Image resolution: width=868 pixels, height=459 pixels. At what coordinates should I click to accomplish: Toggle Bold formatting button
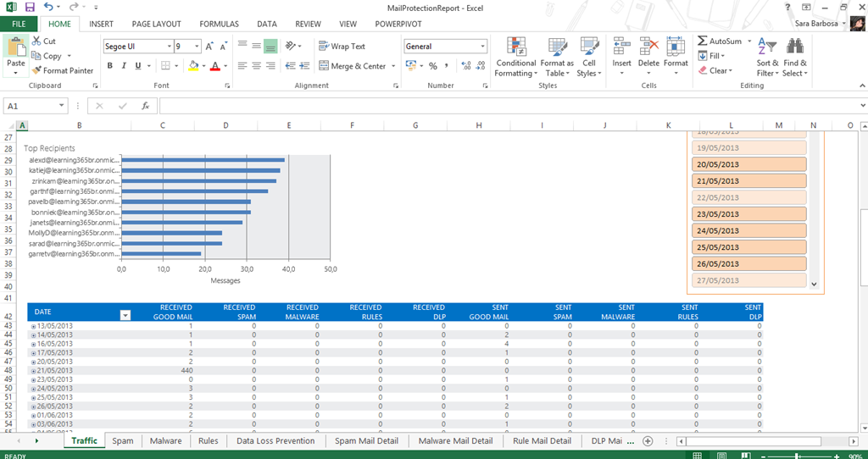pos(109,66)
